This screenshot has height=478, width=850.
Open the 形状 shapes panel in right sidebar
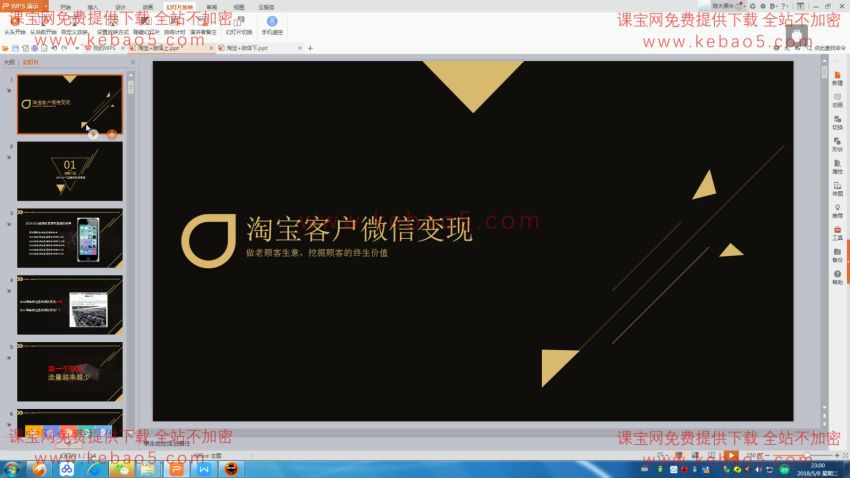click(x=838, y=145)
